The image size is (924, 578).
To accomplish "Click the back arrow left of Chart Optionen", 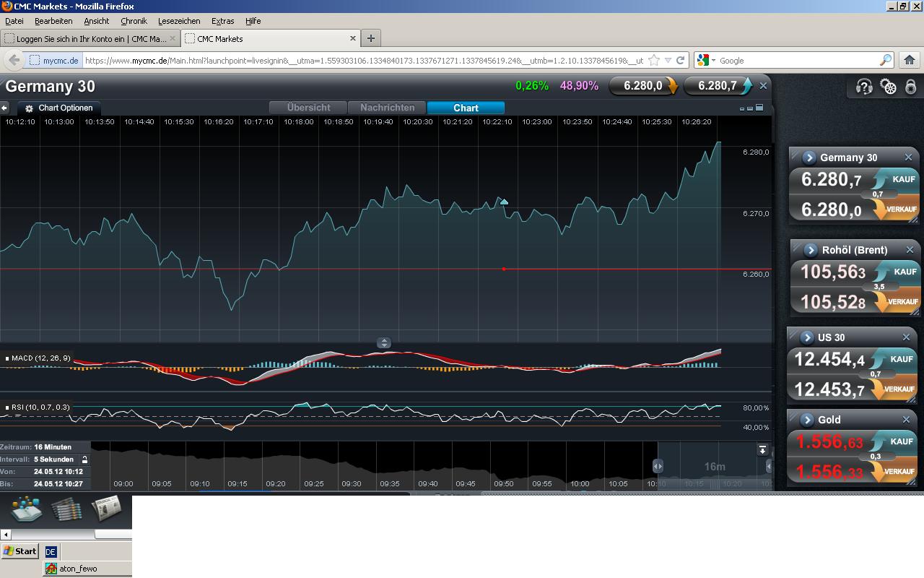I will click(4, 108).
